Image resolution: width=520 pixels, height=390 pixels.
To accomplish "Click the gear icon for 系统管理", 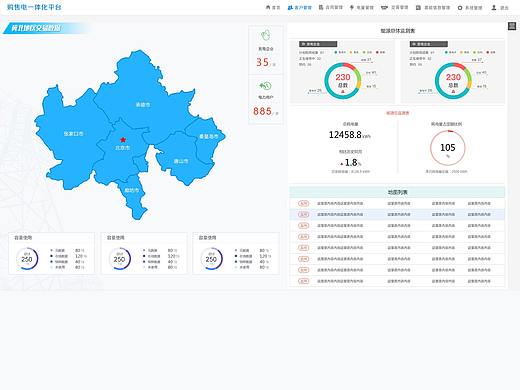I will coord(460,8).
